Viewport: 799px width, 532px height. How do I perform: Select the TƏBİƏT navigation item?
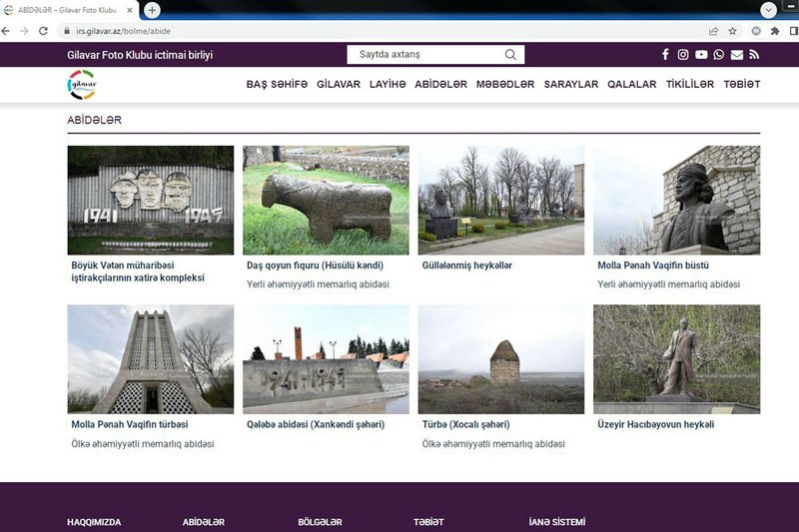click(741, 85)
